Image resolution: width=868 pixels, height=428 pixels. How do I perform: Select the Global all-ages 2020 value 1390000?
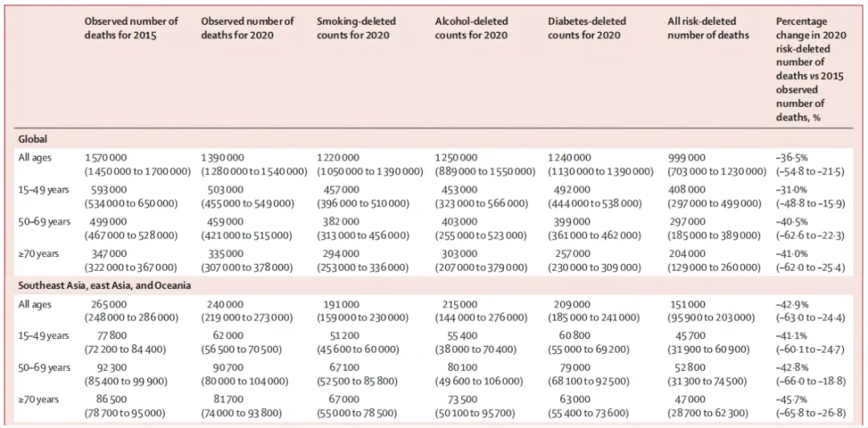coord(223,158)
